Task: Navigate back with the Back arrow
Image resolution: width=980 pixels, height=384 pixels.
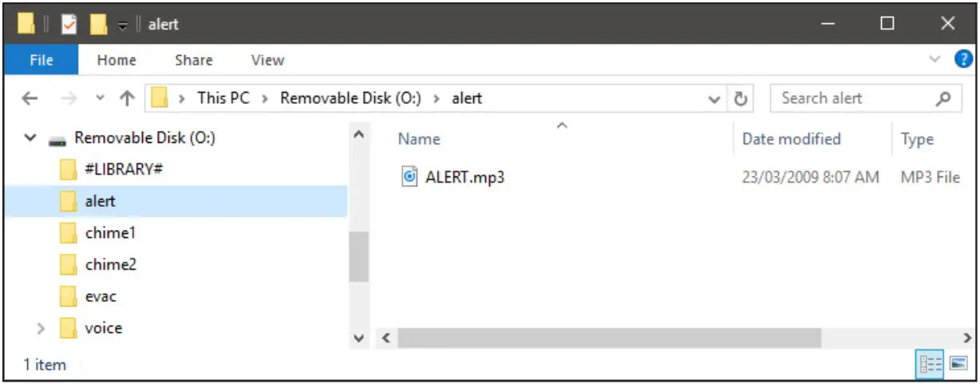Action: point(30,99)
